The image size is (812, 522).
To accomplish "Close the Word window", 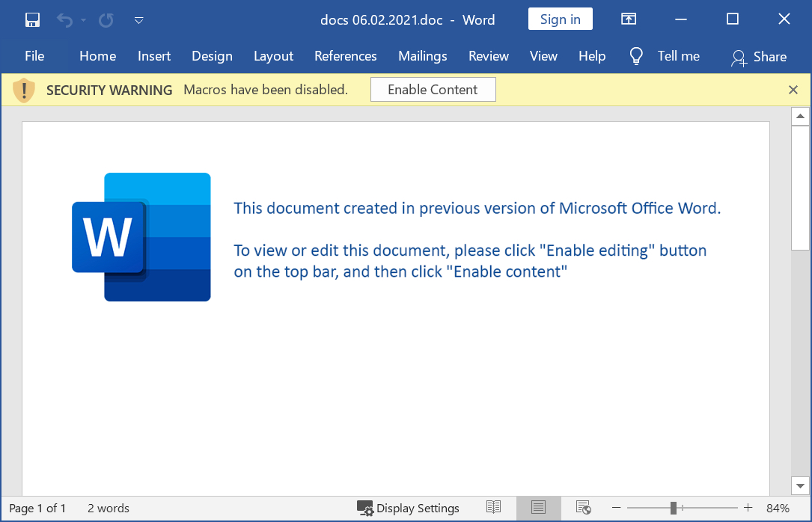I will (x=784, y=19).
